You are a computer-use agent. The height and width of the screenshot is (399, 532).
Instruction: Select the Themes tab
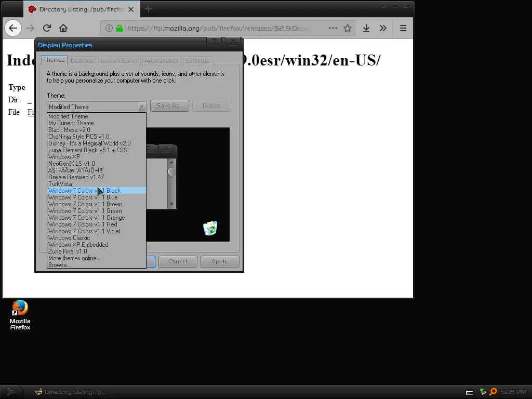coord(54,60)
